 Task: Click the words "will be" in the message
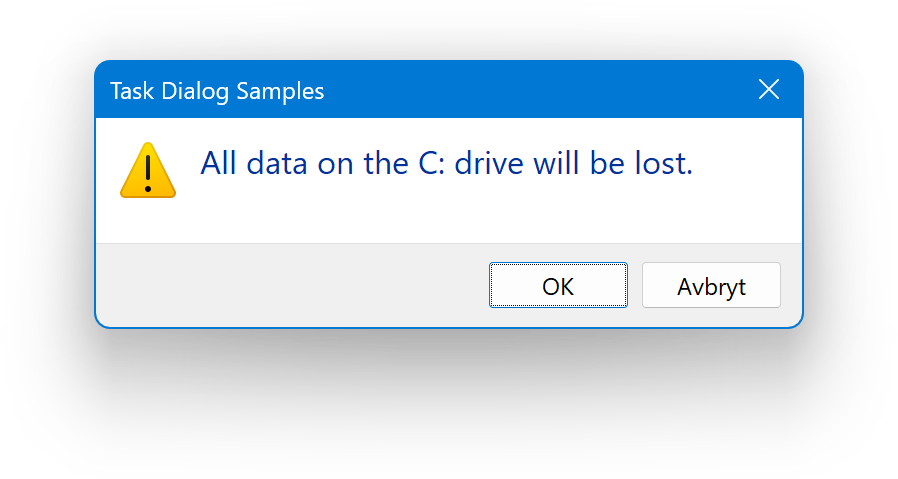click(582, 163)
